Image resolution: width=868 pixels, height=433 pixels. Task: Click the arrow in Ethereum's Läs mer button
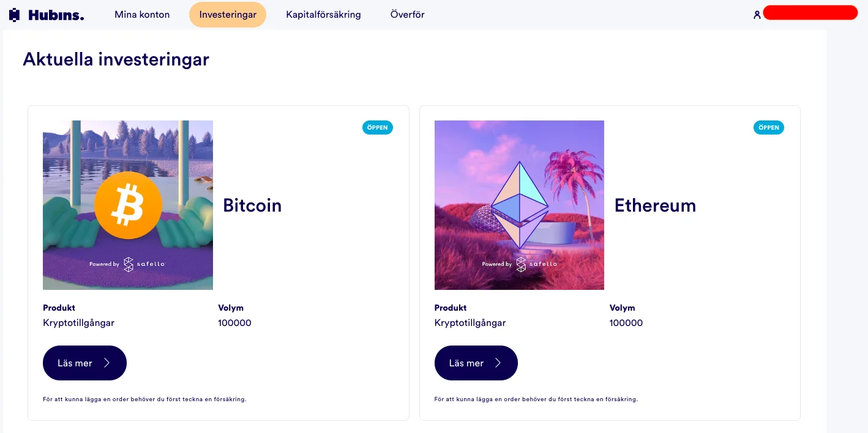pos(498,363)
